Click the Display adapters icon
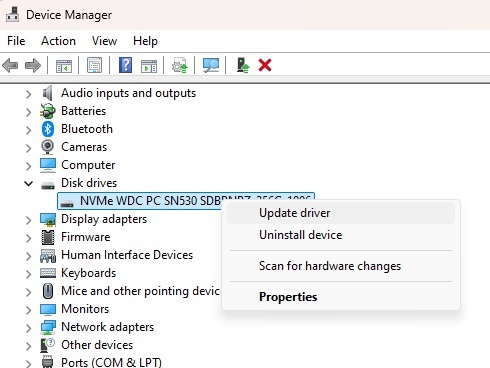Screen dimensions: 490x368 coord(48,219)
